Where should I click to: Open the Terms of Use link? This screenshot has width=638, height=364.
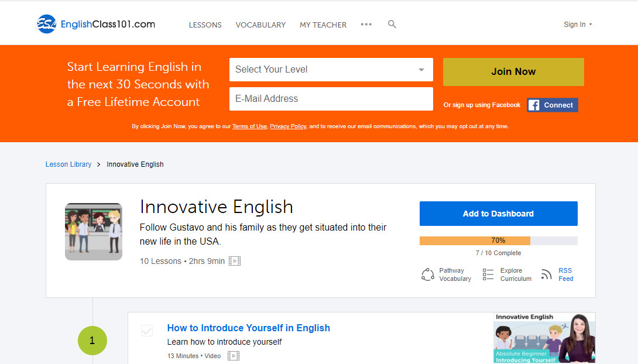click(249, 126)
